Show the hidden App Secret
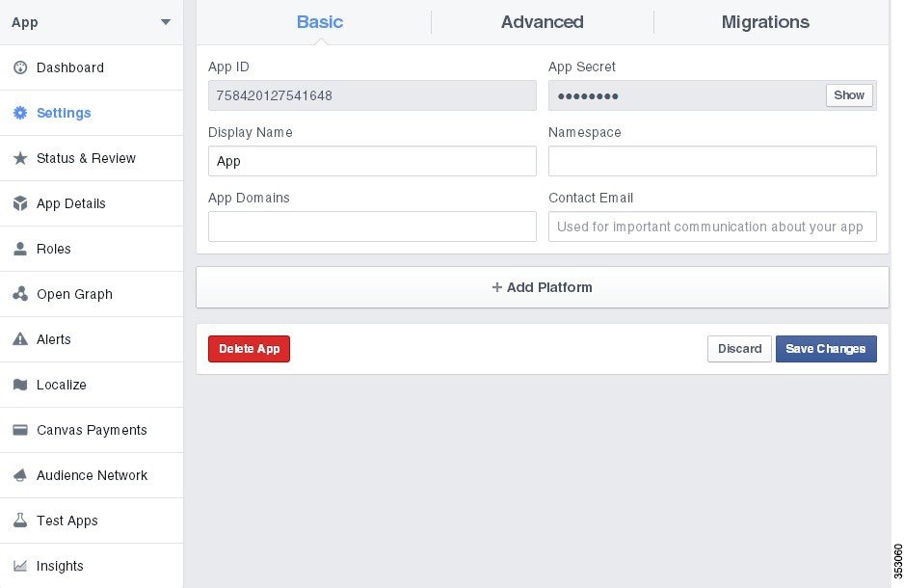The image size is (904, 588). pos(849,95)
